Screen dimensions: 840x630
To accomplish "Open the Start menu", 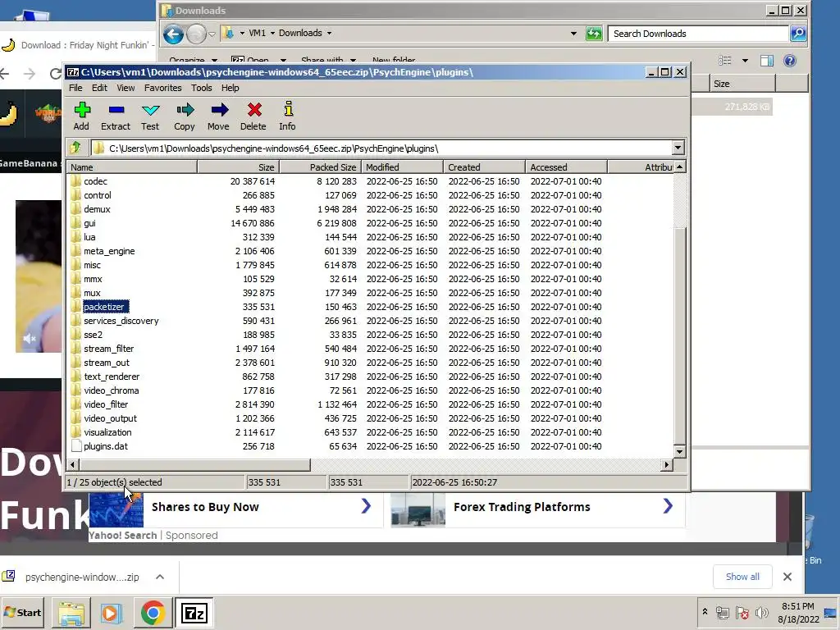I will tap(22, 612).
